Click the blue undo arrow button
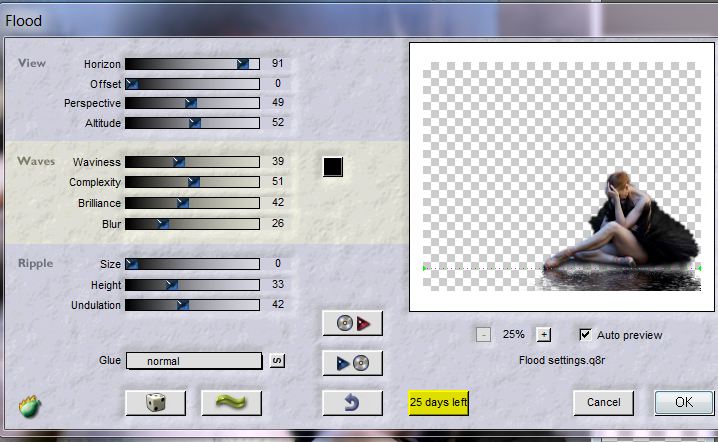The image size is (718, 442). pyautogui.click(x=352, y=403)
